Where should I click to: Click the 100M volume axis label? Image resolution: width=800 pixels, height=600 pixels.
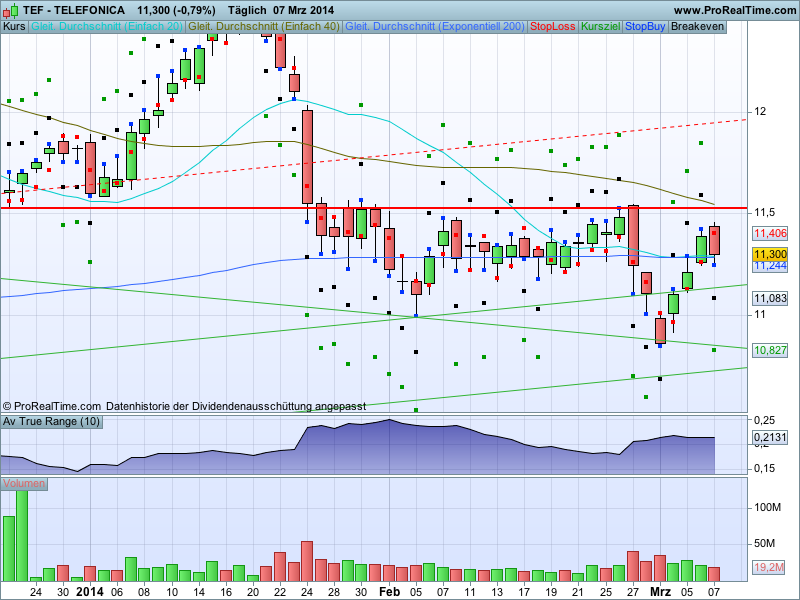[x=767, y=508]
